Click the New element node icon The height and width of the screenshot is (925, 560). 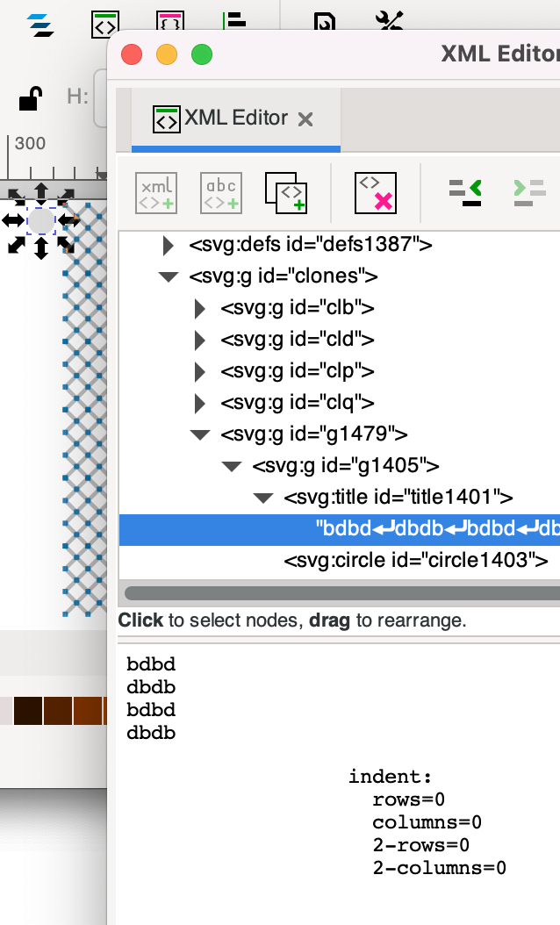pyautogui.click(x=157, y=192)
